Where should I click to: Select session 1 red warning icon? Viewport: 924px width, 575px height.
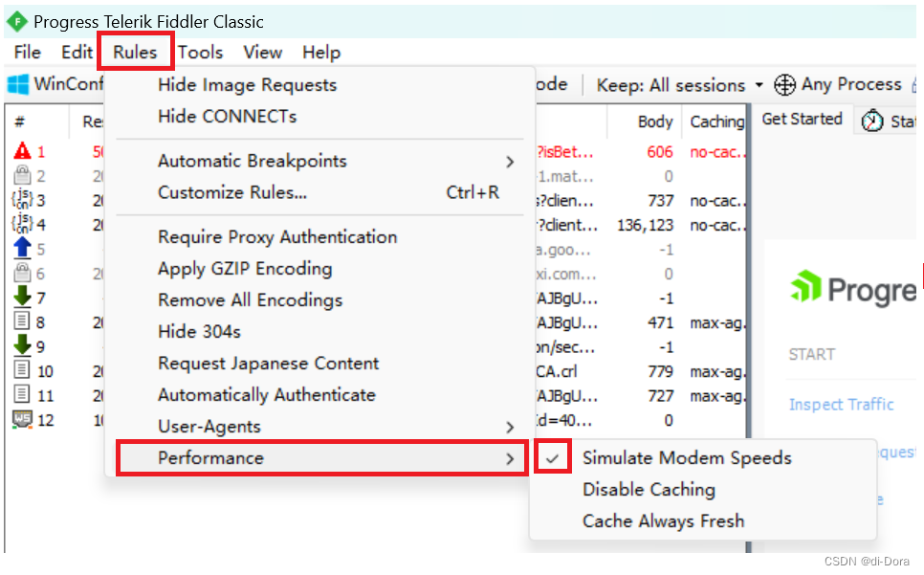click(x=22, y=151)
